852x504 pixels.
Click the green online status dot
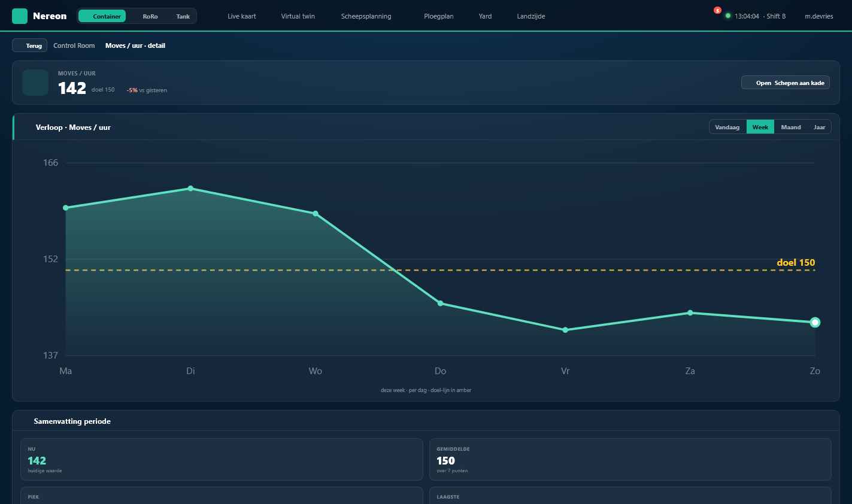pyautogui.click(x=728, y=16)
